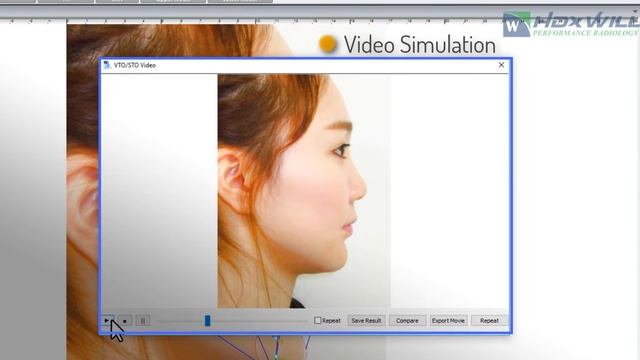Close the VTO/STO Video window
The image size is (640, 360).
[x=501, y=65]
